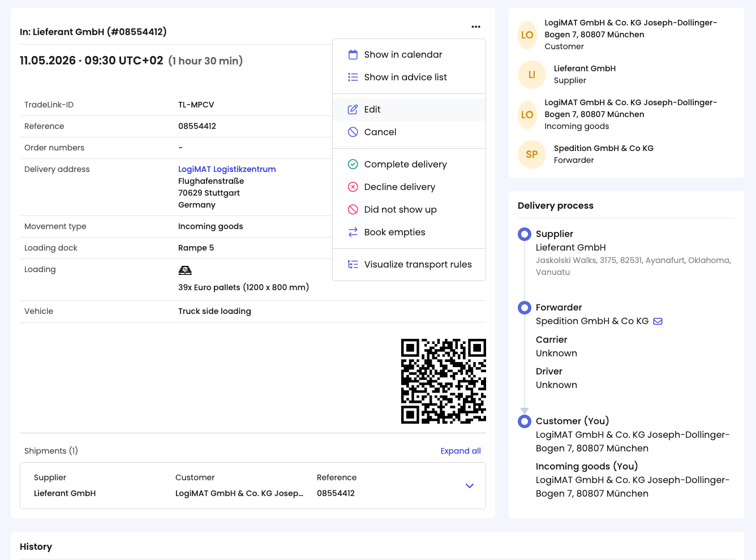Click the text 39x Euro pallets (1200 x 800 mm)
756x560 pixels.
[244, 287]
